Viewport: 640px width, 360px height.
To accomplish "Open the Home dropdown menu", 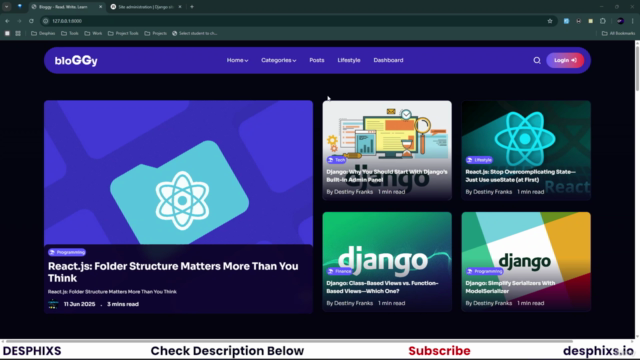I will (x=237, y=60).
